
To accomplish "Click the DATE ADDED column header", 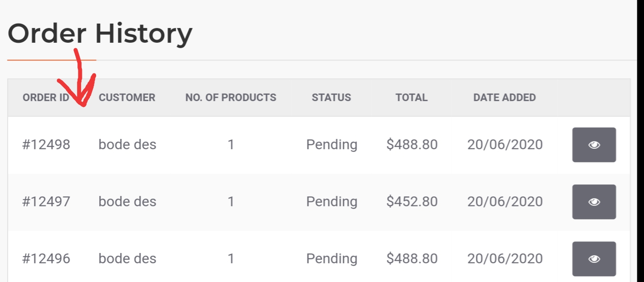I will pos(505,98).
